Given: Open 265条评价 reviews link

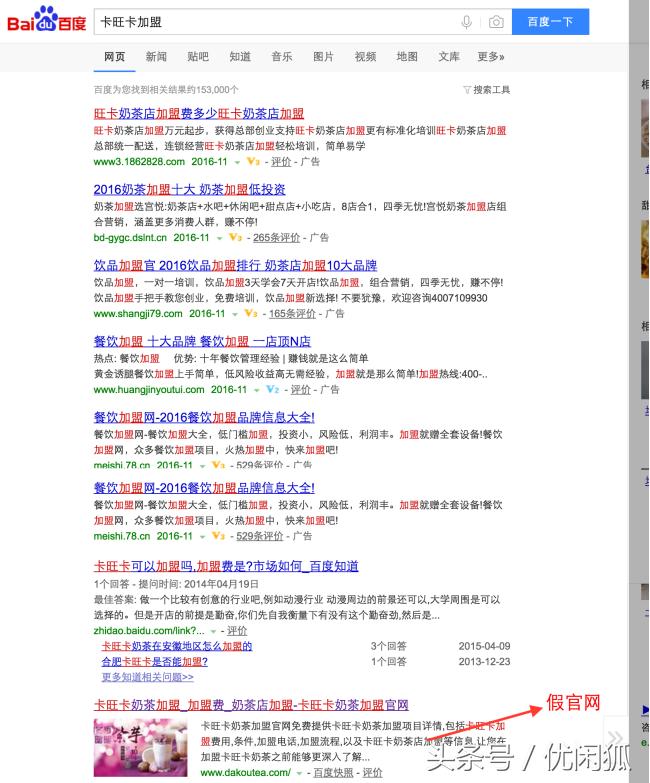Looking at the screenshot, I should click(277, 238).
